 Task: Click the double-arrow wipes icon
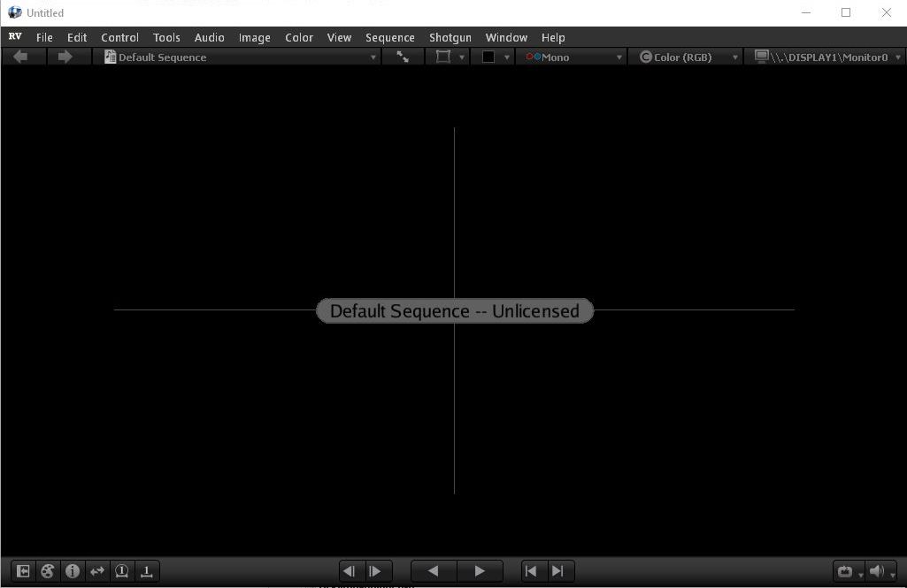(97, 571)
